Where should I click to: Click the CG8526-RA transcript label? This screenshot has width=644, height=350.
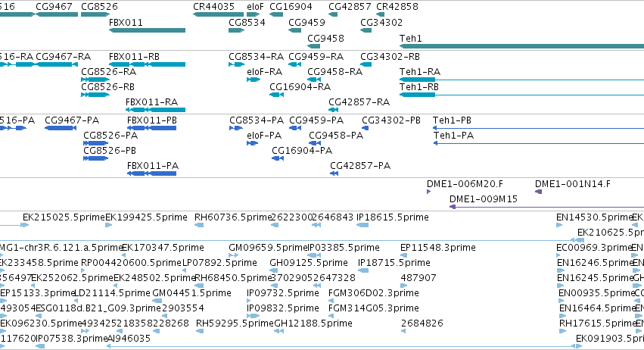[108, 72]
